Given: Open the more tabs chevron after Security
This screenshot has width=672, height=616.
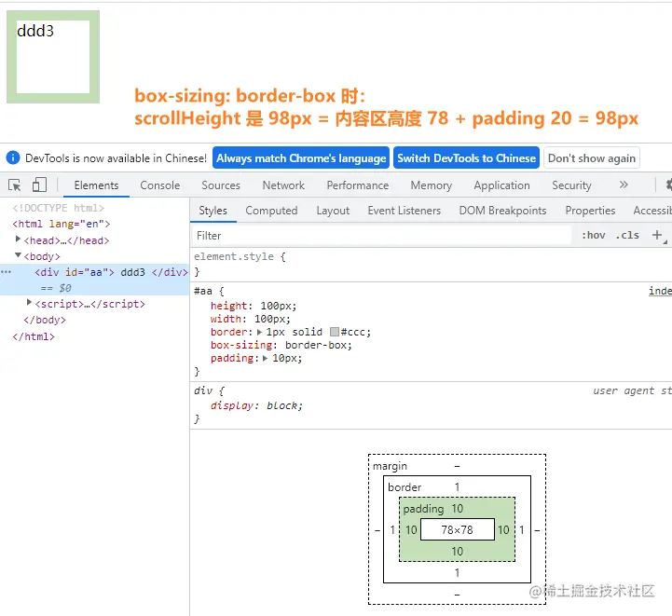Looking at the screenshot, I should (624, 185).
